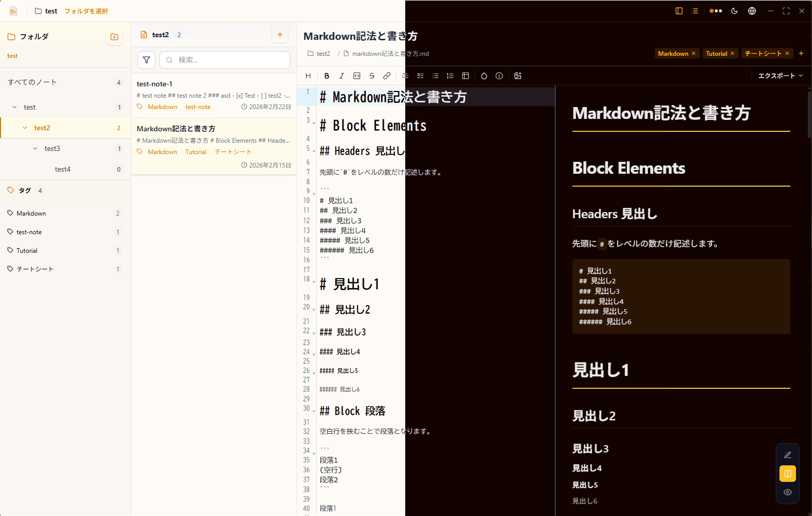812x516 pixels.
Task: Toggle the sidebar panel layout icon
Action: [x=679, y=11]
